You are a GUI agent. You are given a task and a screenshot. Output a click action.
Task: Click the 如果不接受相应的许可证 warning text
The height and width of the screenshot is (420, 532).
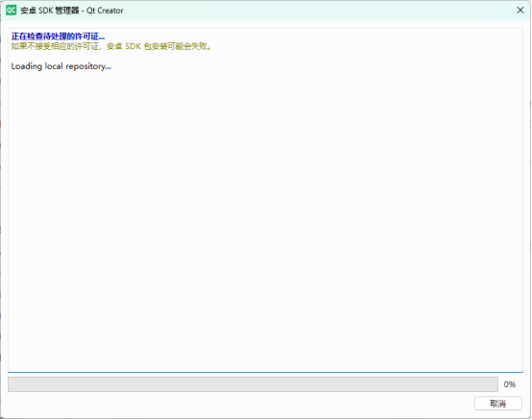(111, 46)
